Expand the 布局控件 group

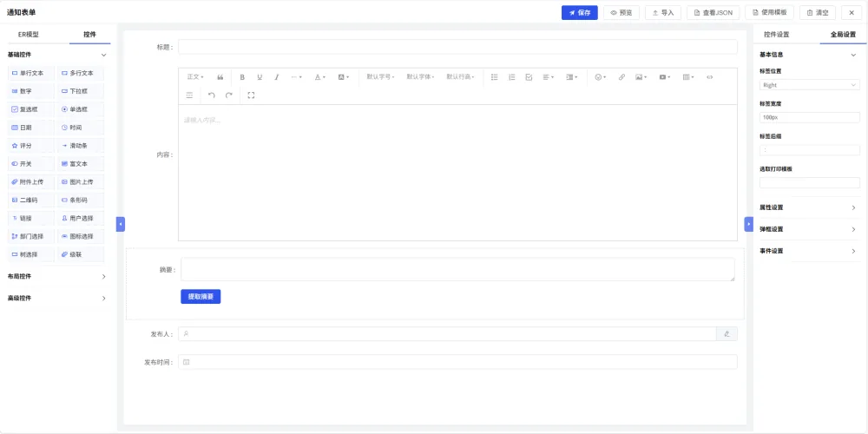pyautogui.click(x=56, y=276)
